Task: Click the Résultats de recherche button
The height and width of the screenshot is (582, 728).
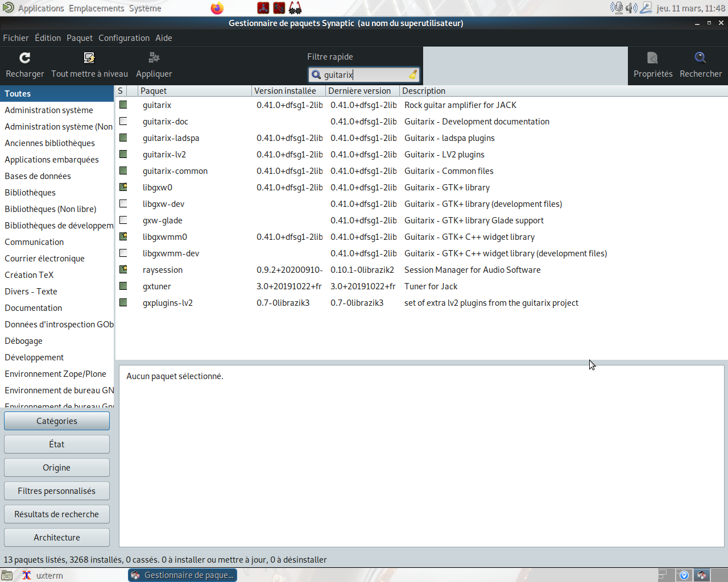Action: [57, 514]
